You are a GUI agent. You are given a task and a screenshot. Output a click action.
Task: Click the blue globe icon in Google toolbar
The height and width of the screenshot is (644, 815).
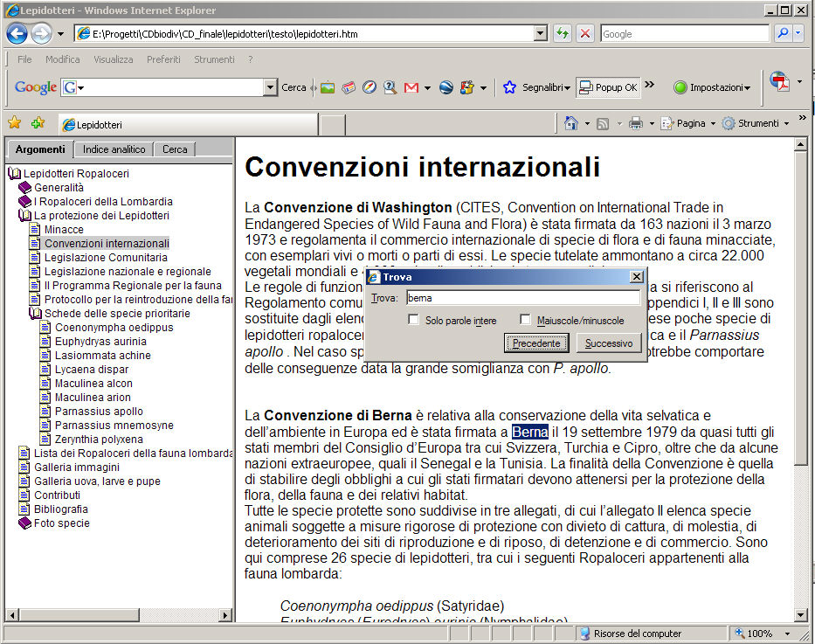pos(446,87)
